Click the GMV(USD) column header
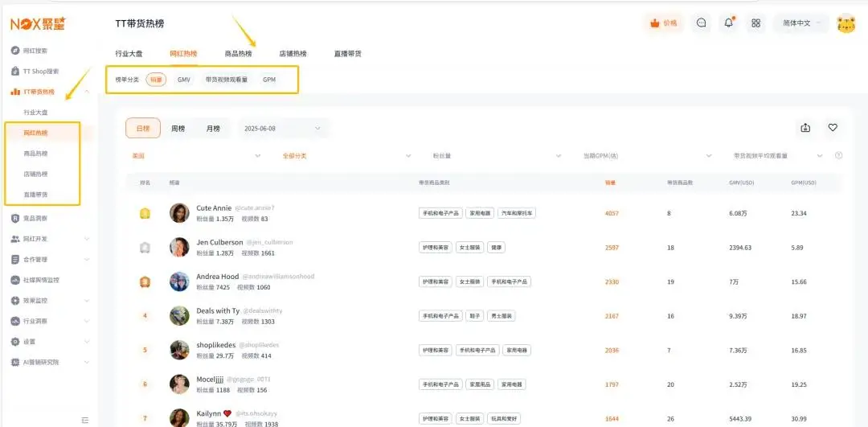Viewport: 868px width, 427px height. tap(742, 183)
